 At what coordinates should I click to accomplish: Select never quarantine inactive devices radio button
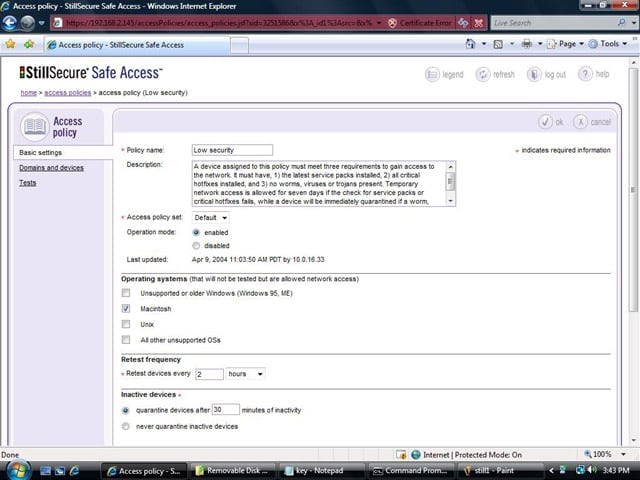click(x=126, y=426)
